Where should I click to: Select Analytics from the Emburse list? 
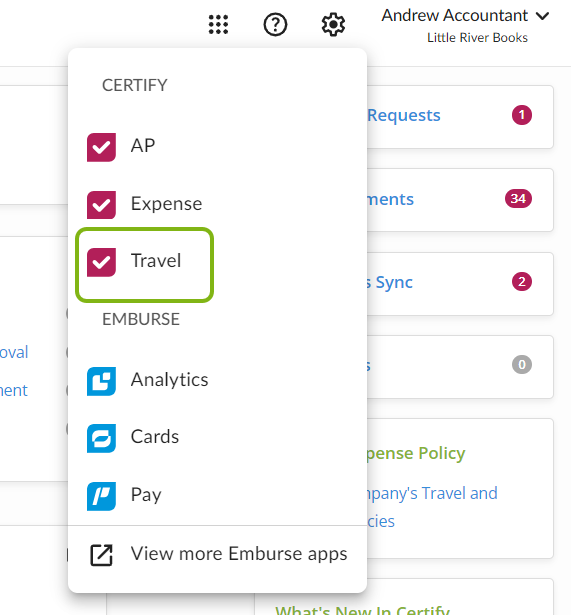click(169, 380)
